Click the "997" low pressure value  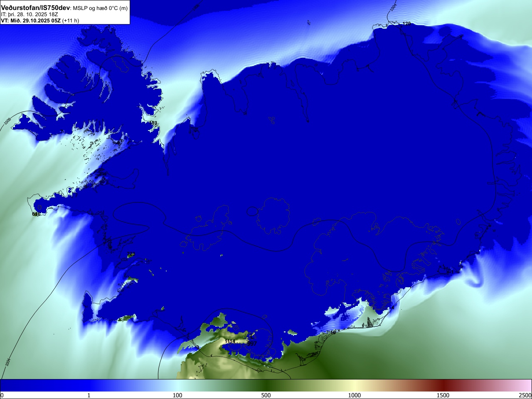pyautogui.click(x=252, y=344)
